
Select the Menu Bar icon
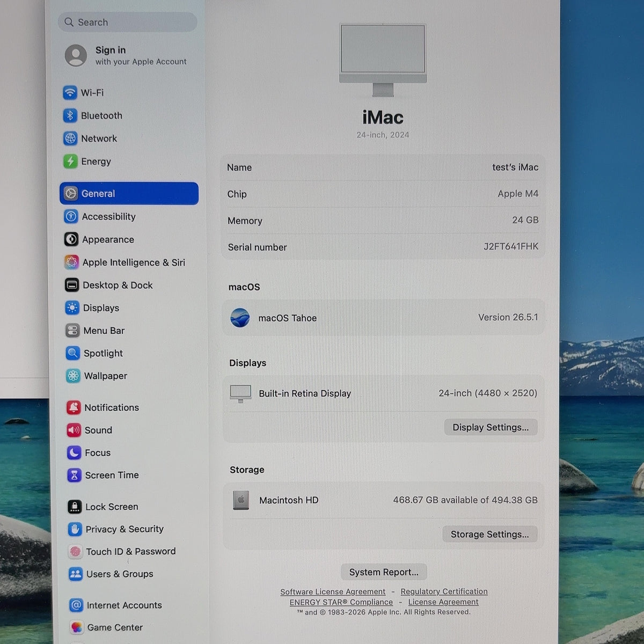(72, 331)
